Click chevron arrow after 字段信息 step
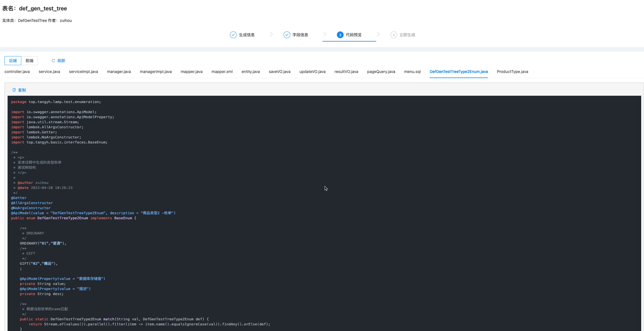This screenshot has width=644, height=331. (x=325, y=35)
